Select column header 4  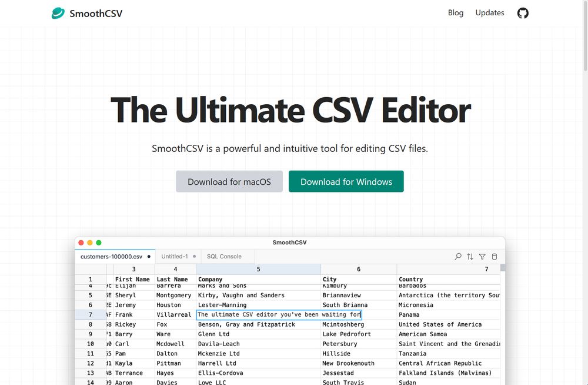tap(175, 269)
